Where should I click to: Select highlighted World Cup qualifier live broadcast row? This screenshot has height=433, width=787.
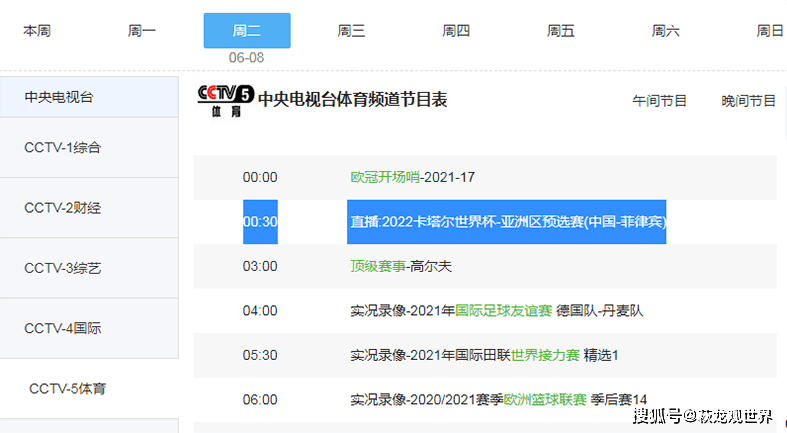point(506,221)
